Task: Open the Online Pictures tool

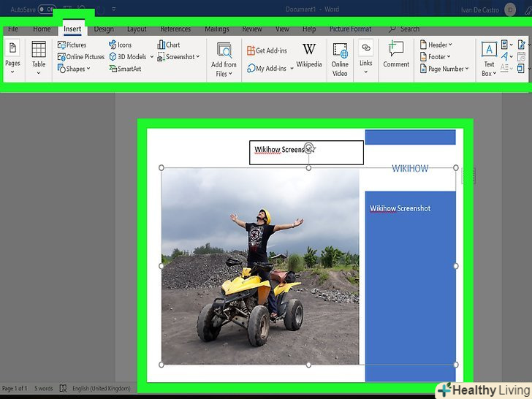Action: [81, 57]
